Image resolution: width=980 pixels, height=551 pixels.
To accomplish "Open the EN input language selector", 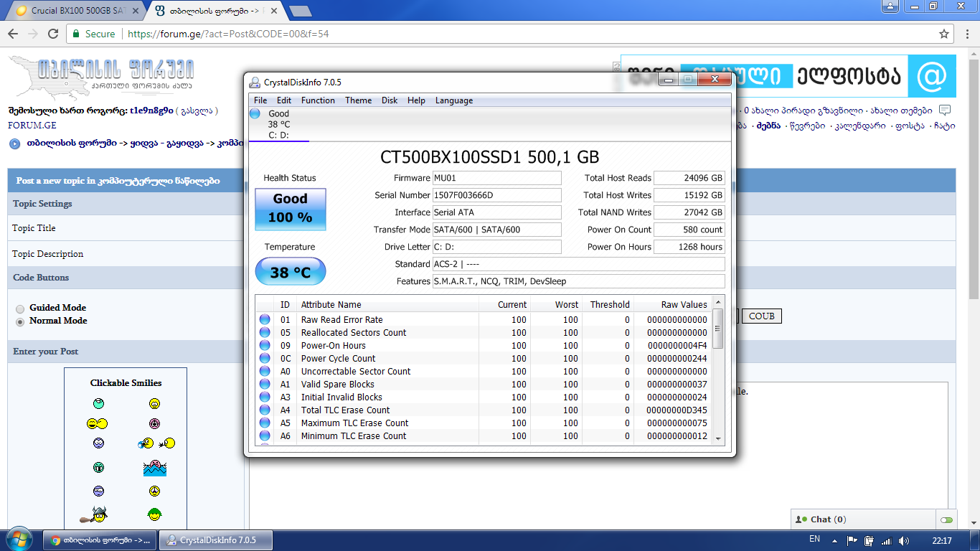I will tap(814, 540).
